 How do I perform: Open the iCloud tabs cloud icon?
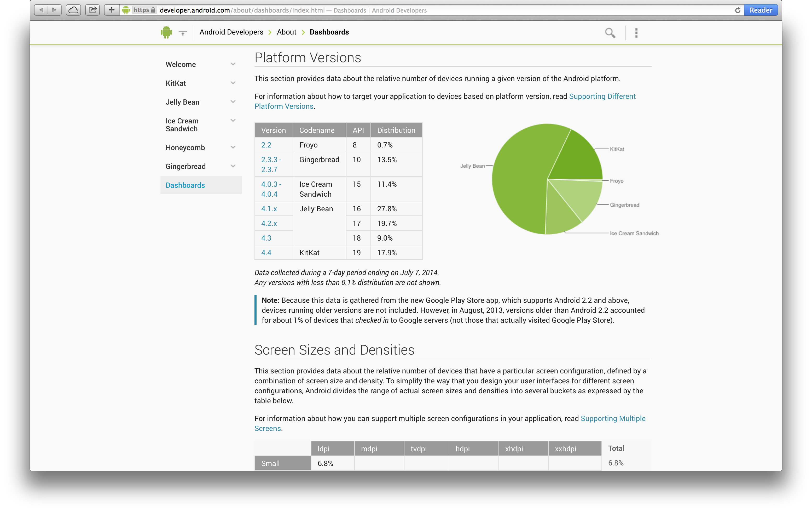click(x=73, y=10)
